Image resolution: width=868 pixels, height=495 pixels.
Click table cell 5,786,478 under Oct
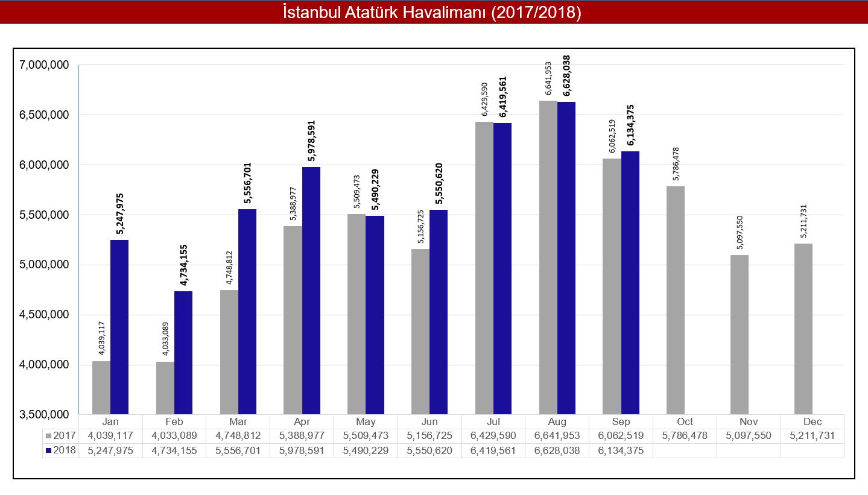pyautogui.click(x=685, y=436)
